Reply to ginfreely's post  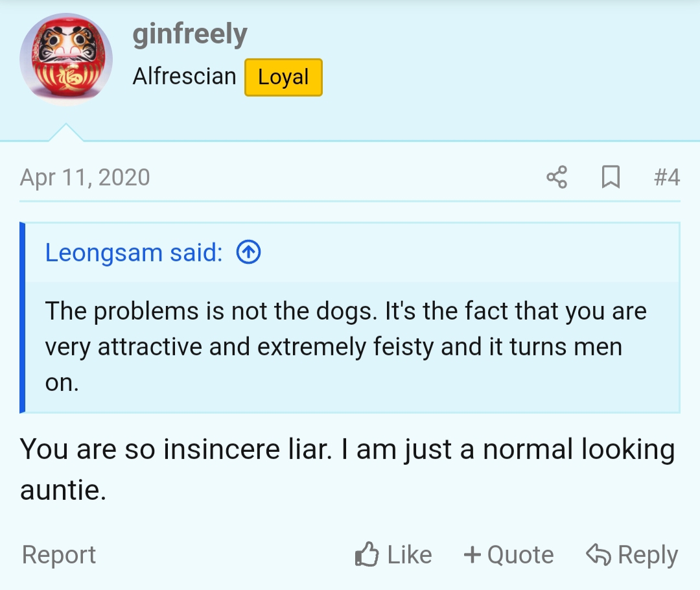(x=632, y=555)
